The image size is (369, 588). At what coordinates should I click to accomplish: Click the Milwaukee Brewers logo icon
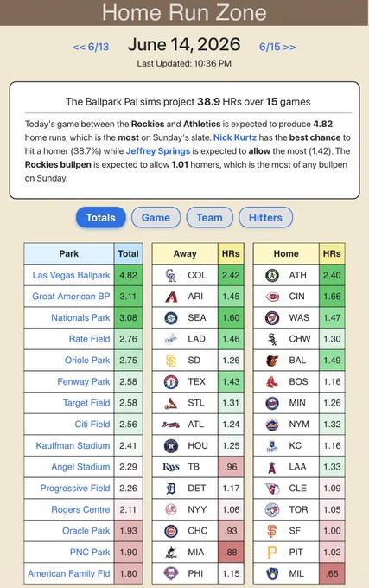click(272, 573)
